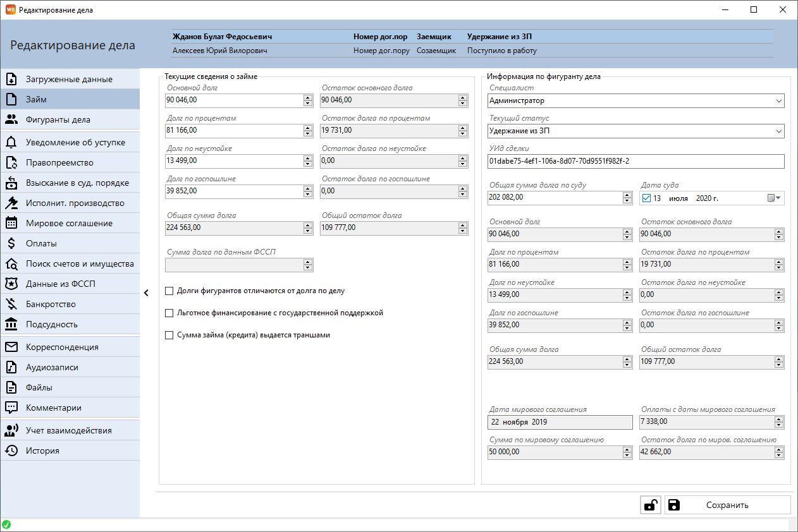Image resolution: width=798 pixels, height=532 pixels.
Task: Click the Сумма по мировому соглашению spinner
Action: coord(627,452)
